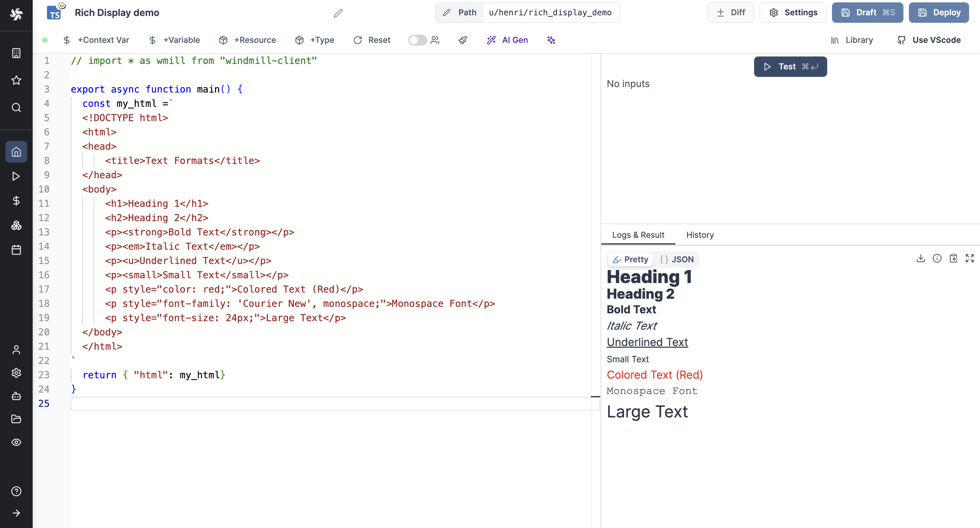Copy the result using the clipboard icon
This screenshot has height=528, width=980.
pyautogui.click(x=954, y=258)
